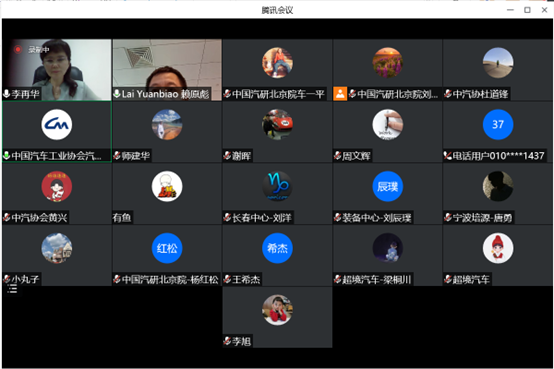
Task: Select the blue 37 avatar circle
Action: click(x=498, y=124)
